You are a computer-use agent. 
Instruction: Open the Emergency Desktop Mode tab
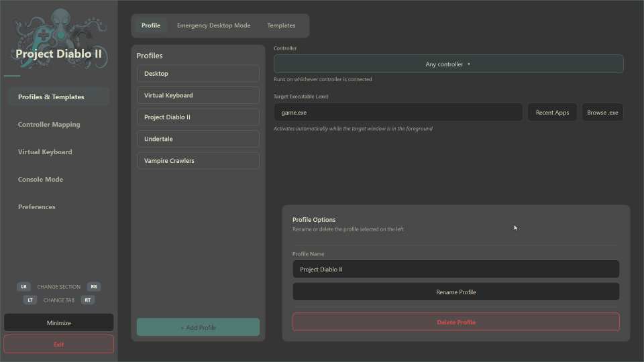pyautogui.click(x=213, y=25)
